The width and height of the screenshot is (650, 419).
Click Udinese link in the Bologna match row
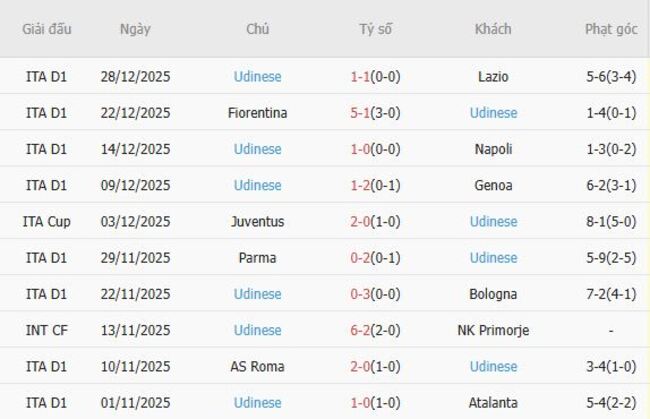point(257,294)
